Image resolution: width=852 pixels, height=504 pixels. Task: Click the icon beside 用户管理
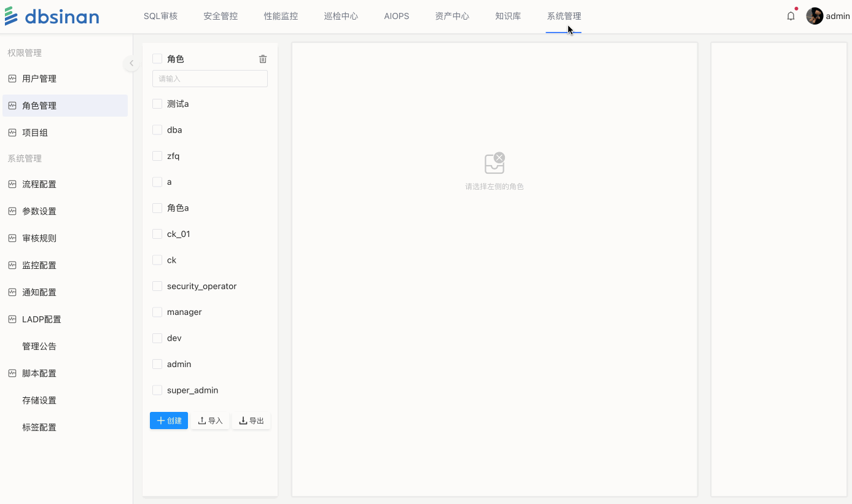[x=12, y=79]
